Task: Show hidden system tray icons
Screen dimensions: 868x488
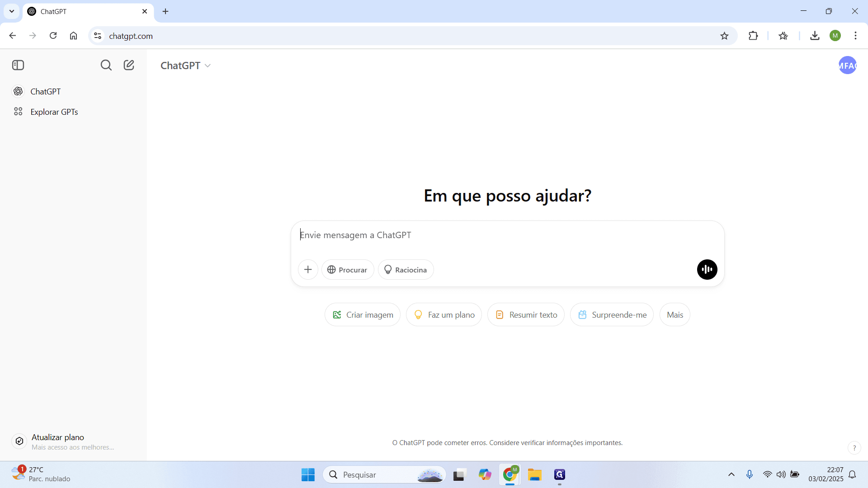Action: pos(731,474)
